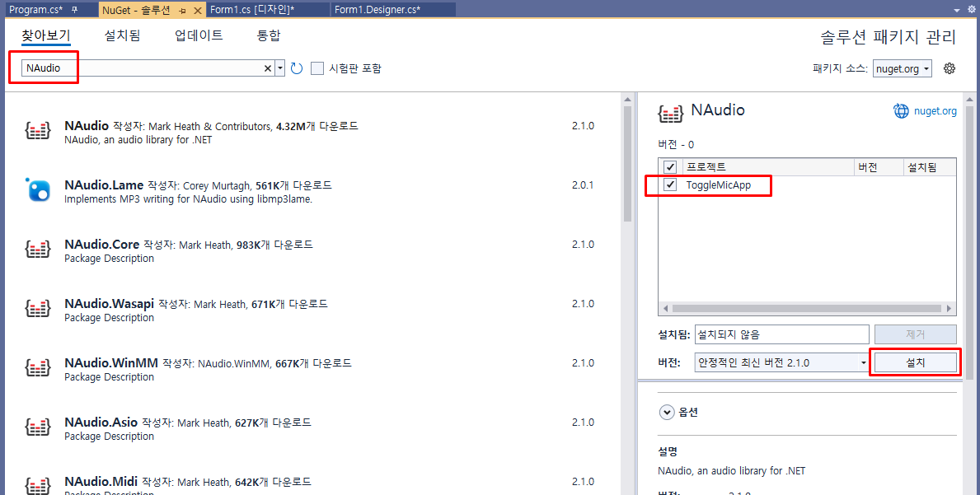980x495 pixels.
Task: Click the 설치 install button
Action: (915, 362)
